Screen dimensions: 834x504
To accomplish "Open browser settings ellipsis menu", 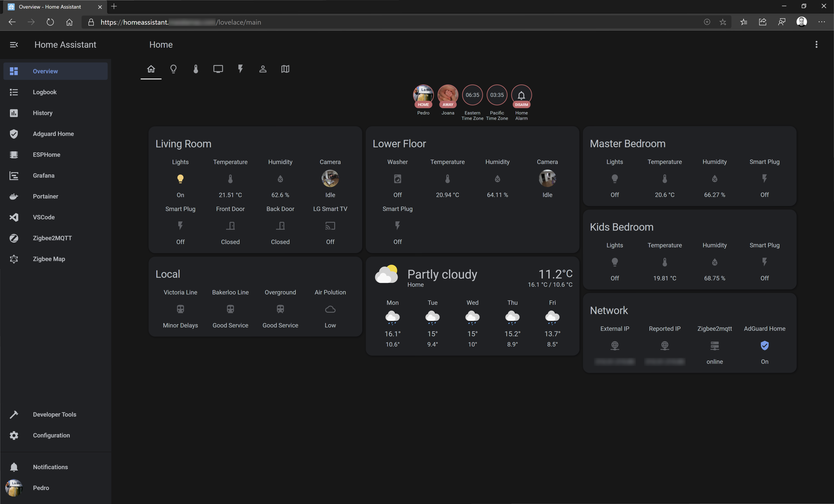I will 821,22.
